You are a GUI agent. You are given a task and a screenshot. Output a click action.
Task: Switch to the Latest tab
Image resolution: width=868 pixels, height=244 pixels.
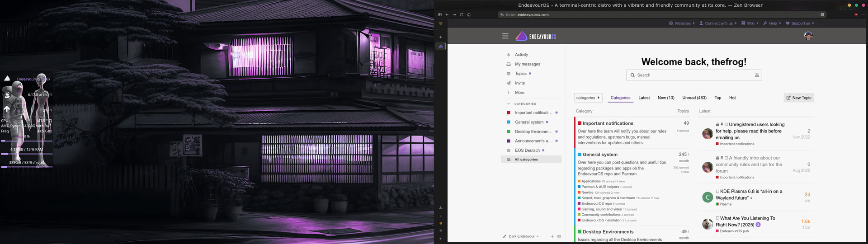click(644, 98)
